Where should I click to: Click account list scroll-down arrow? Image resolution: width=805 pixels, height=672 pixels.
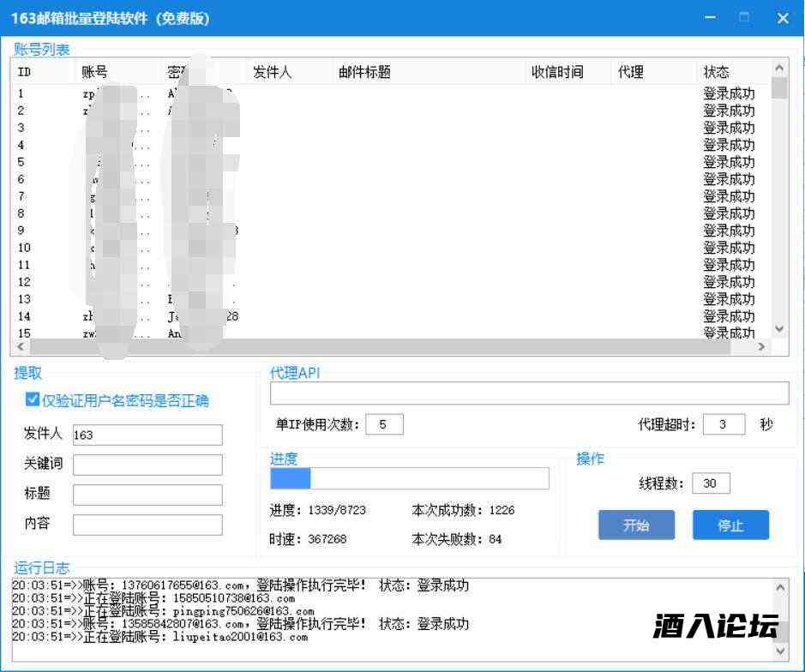(x=779, y=329)
